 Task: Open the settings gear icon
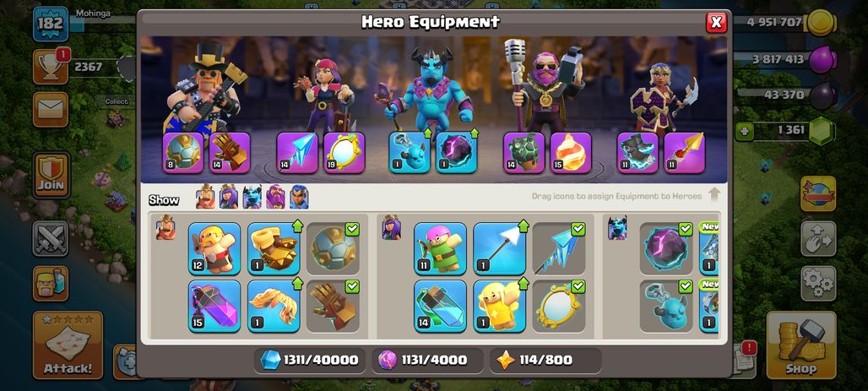818,283
